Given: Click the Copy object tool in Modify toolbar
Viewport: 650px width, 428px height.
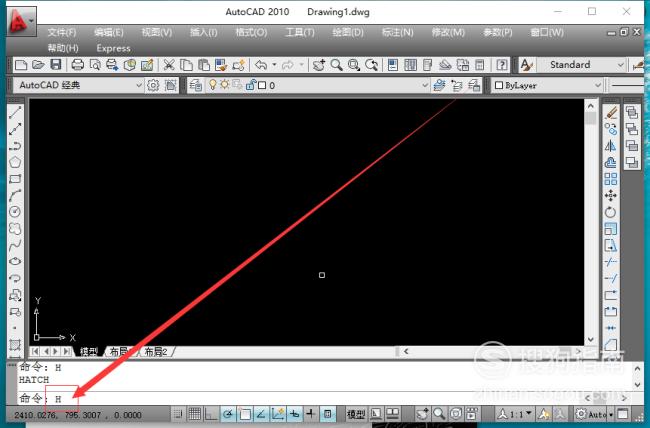Looking at the screenshot, I should (x=611, y=129).
